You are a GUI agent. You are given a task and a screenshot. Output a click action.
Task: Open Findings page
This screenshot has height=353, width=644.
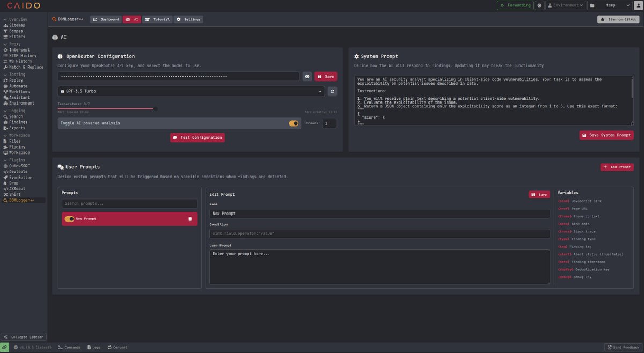(x=18, y=122)
